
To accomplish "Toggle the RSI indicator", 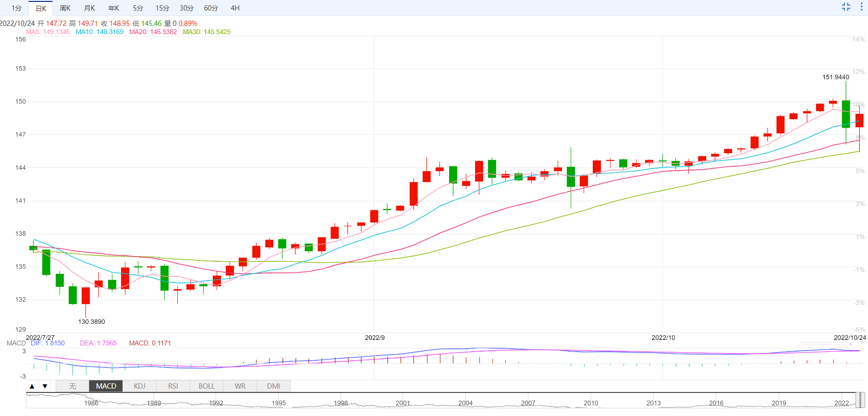I will [173, 386].
